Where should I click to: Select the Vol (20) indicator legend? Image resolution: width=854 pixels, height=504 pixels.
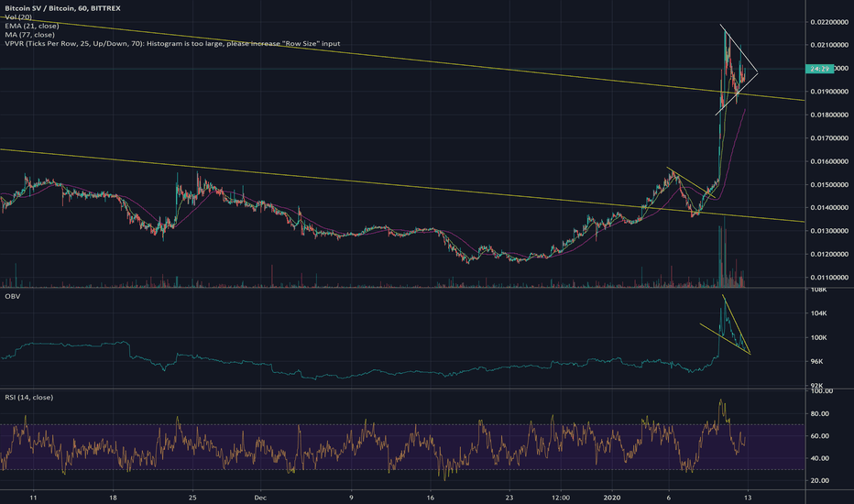click(18, 16)
